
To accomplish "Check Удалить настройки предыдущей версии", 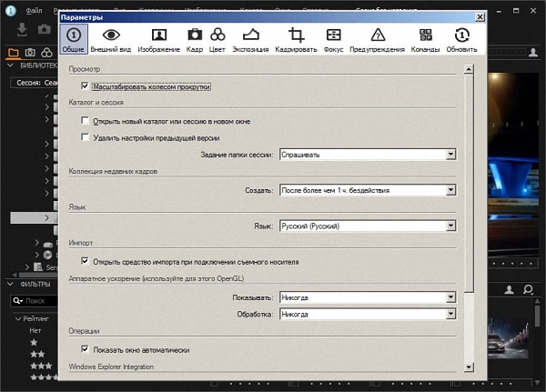I will (x=86, y=137).
